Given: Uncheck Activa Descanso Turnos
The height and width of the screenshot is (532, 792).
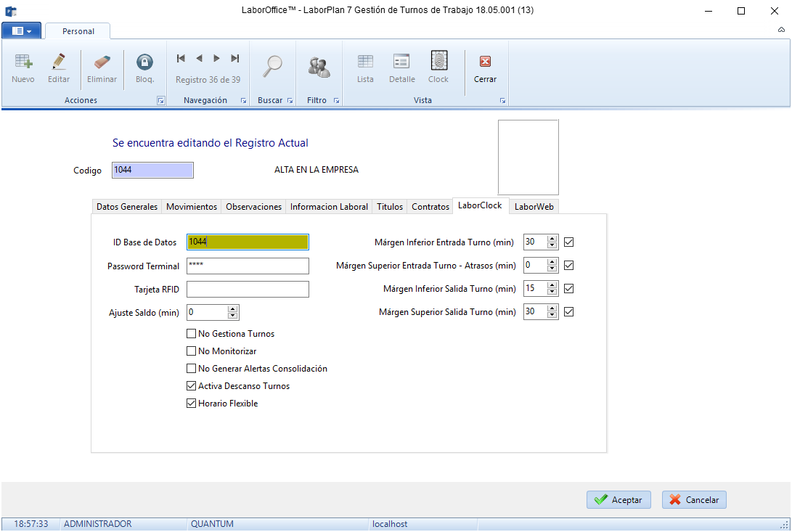Looking at the screenshot, I should point(191,386).
